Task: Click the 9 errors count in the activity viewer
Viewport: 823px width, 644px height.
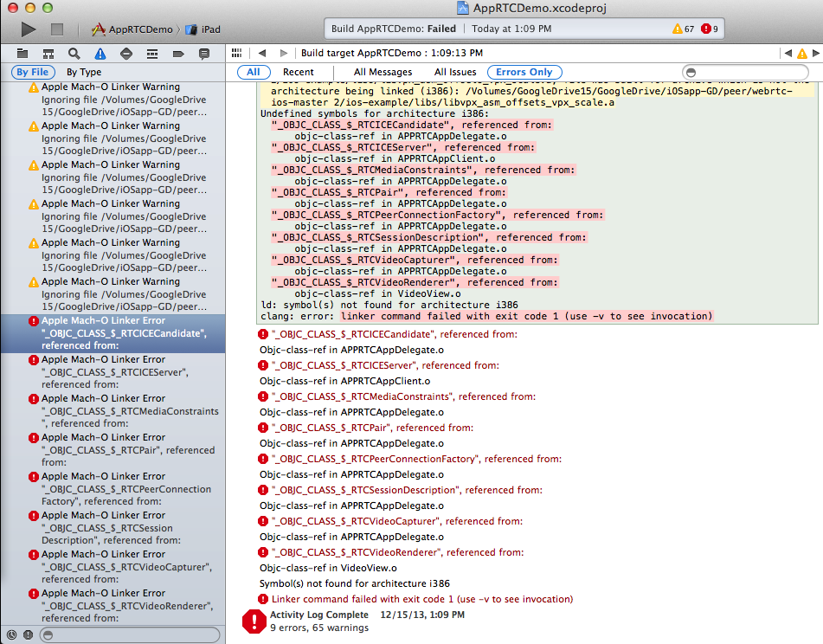Action: coord(710,29)
